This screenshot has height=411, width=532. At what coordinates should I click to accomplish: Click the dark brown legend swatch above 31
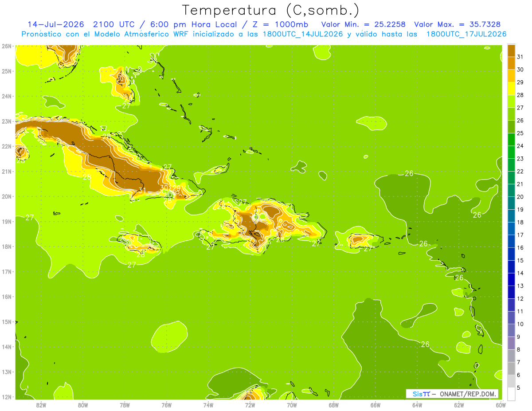[x=511, y=51]
